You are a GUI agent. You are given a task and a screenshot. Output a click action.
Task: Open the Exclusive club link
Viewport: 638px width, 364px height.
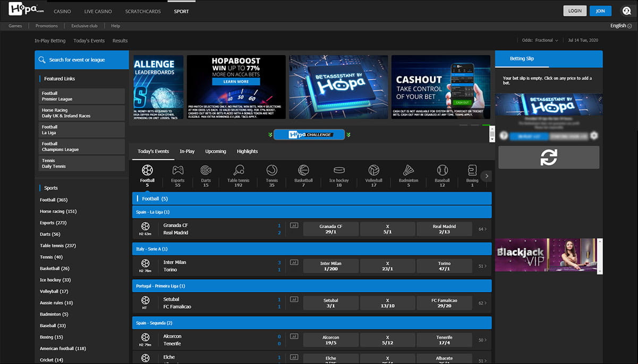tap(84, 25)
